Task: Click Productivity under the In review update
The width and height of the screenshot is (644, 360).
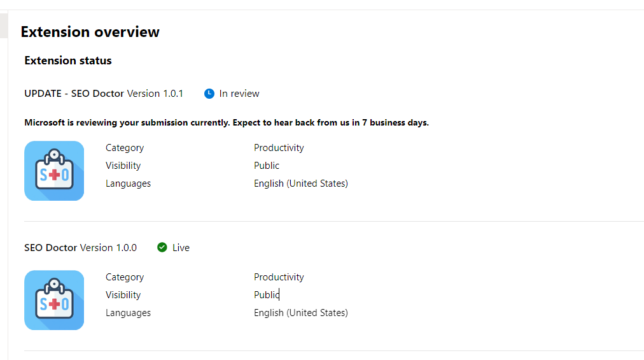Action: coord(279,148)
